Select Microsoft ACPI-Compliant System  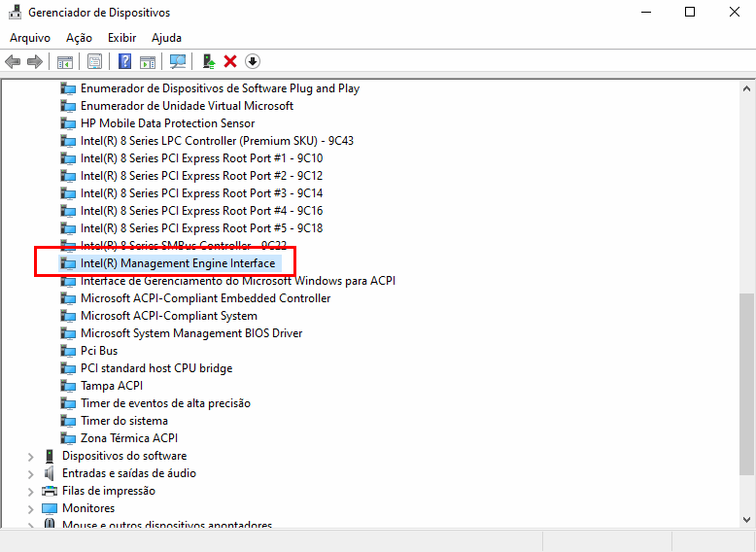pyautogui.click(x=169, y=316)
